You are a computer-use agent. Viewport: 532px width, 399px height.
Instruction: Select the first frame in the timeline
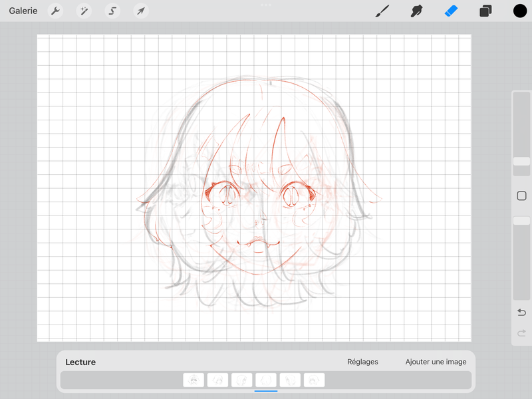[x=194, y=380]
